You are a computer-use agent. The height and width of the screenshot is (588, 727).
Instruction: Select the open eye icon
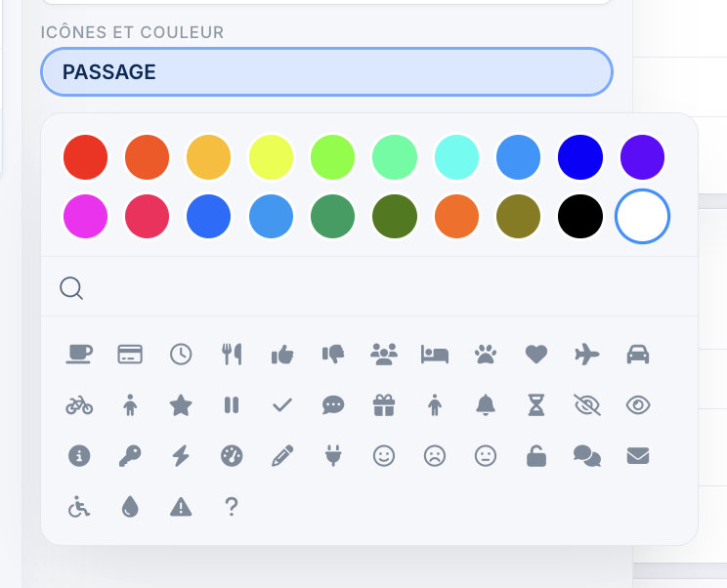pos(638,405)
